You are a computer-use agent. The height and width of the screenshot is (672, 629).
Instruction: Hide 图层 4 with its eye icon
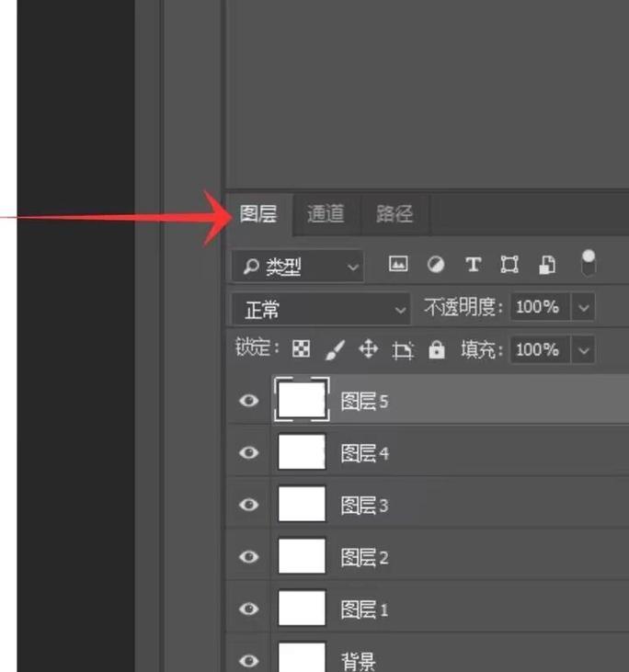click(248, 452)
